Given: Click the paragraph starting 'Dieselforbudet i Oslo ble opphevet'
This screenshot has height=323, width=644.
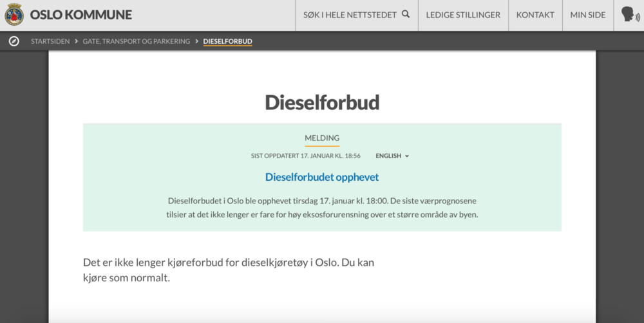Looking at the screenshot, I should (x=322, y=208).
